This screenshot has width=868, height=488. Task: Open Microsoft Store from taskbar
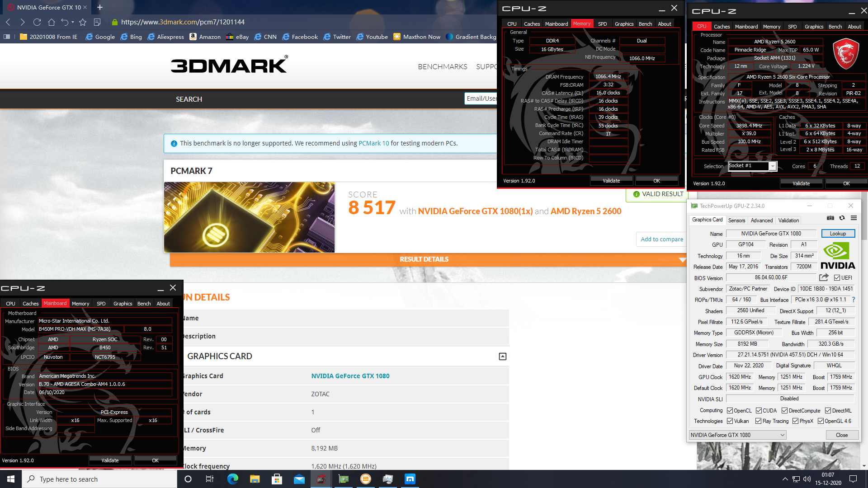[277, 479]
